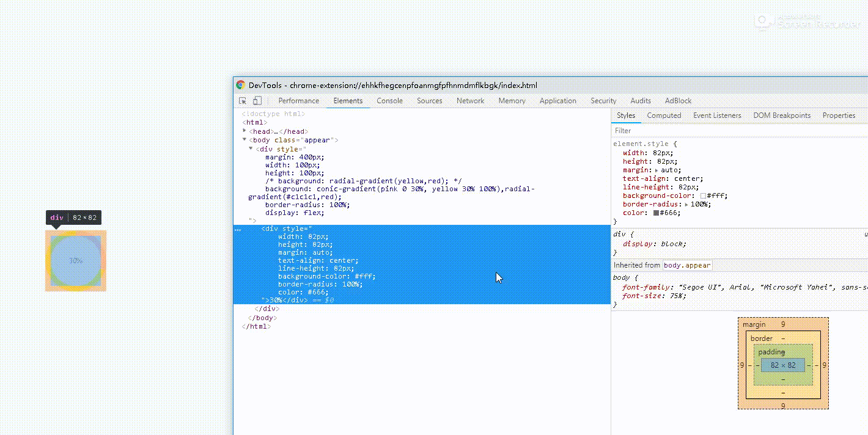Activate the inspect element picker icon
Image resolution: width=868 pixels, height=435 pixels.
tap(243, 101)
